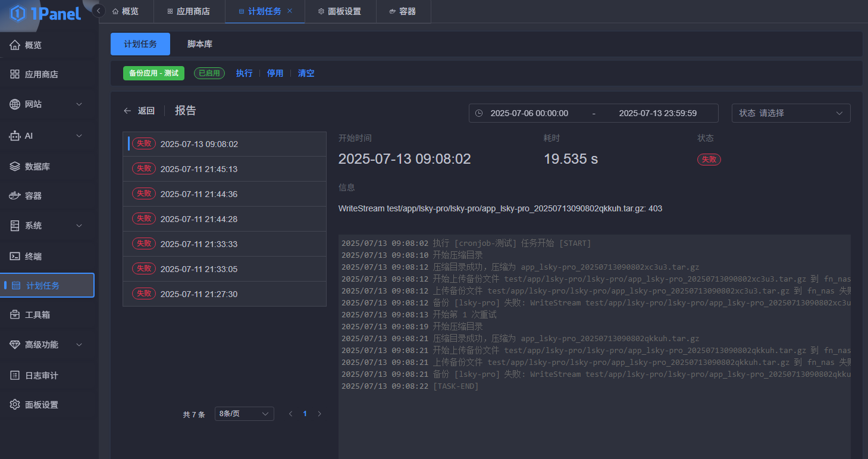
Task: Edit end date 2025-07-13 23:59:59
Action: coord(658,113)
